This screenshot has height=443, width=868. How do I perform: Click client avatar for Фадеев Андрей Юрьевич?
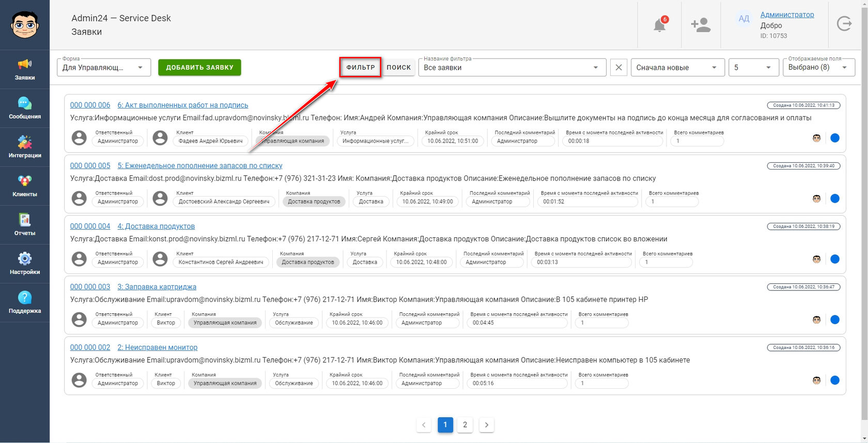click(x=160, y=138)
